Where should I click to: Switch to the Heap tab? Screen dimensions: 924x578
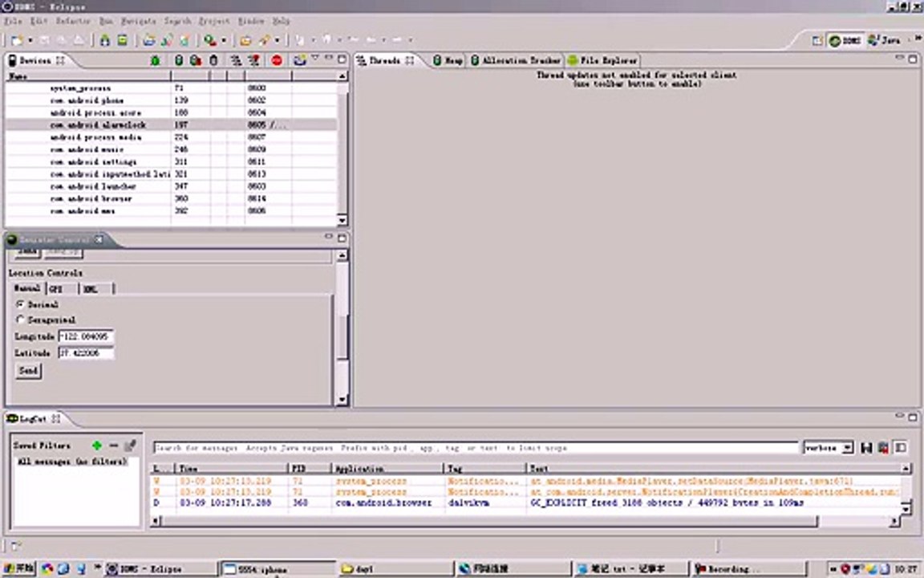coord(448,60)
